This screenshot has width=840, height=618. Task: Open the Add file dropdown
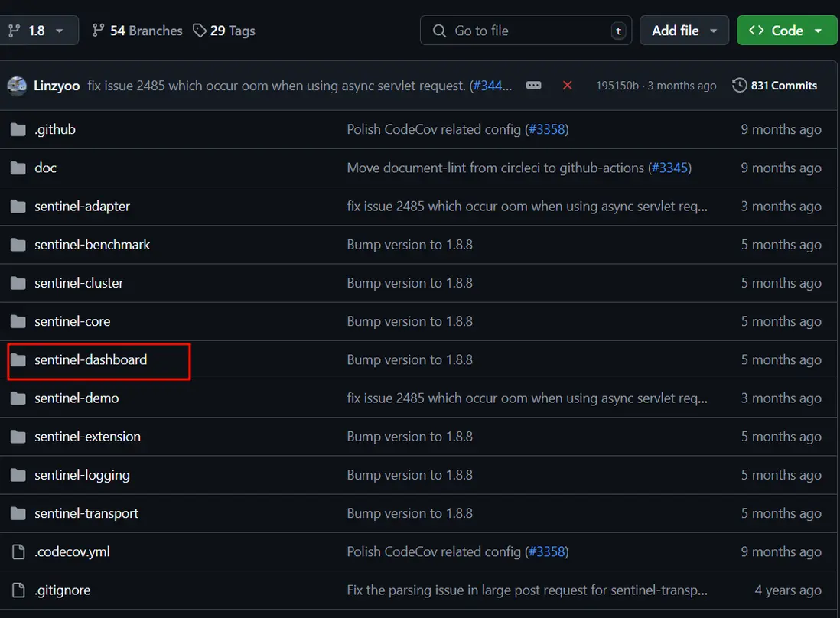[684, 31]
